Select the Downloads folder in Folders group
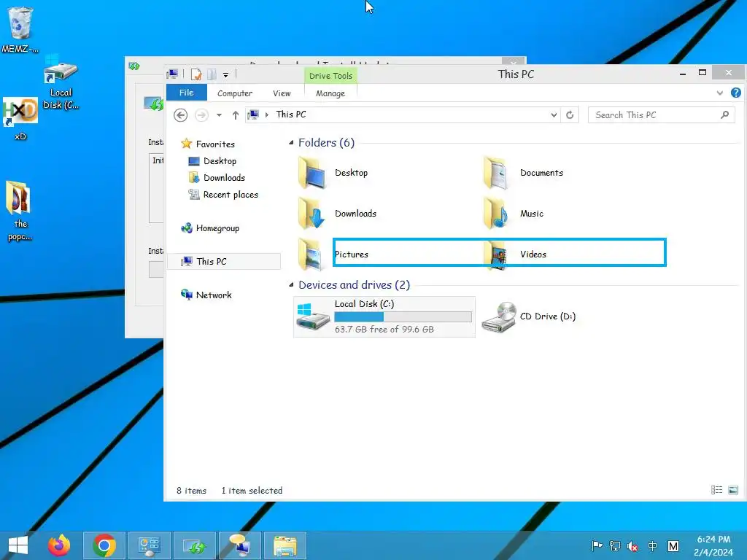This screenshot has width=747, height=560. 337,214
